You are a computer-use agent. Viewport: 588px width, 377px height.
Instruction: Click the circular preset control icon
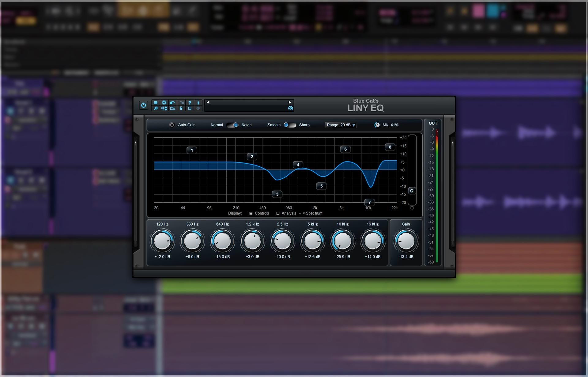point(290,108)
